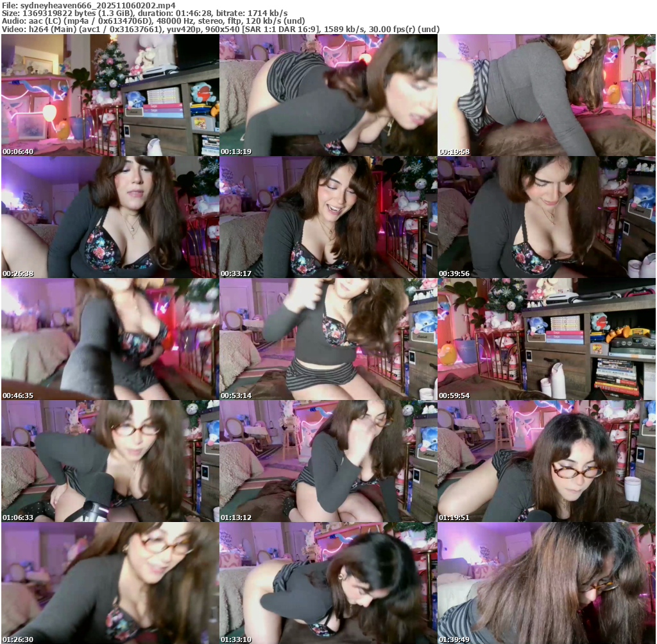
Task: Open the thumbnail stamped 01:26:30
Action: pos(110,583)
